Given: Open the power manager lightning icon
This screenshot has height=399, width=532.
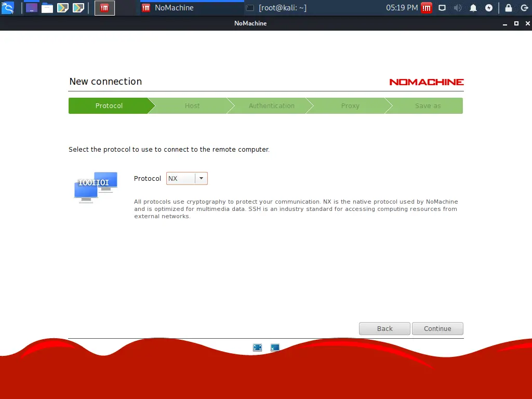Looking at the screenshot, I should (x=489, y=8).
